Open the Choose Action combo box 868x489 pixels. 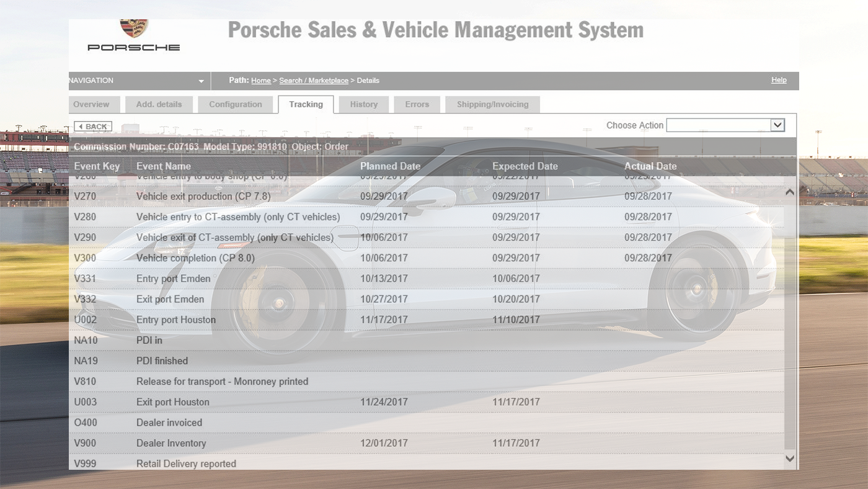[x=725, y=125]
